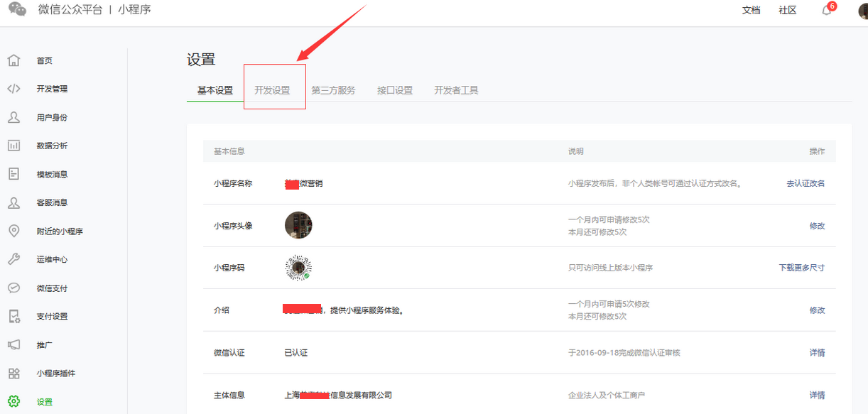
Task: Click 下载更多尺寸 for the mini program code
Action: click(x=801, y=268)
